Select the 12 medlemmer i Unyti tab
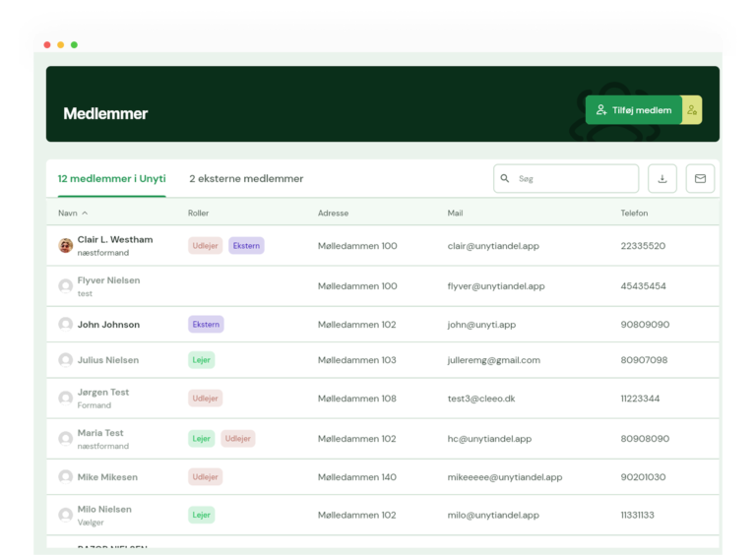This screenshot has width=756, height=555. [x=112, y=179]
